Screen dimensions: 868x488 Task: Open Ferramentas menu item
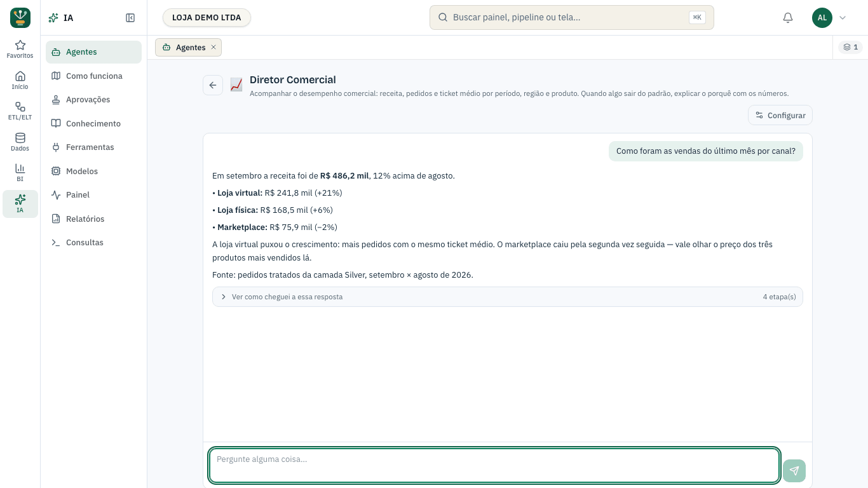click(93, 147)
